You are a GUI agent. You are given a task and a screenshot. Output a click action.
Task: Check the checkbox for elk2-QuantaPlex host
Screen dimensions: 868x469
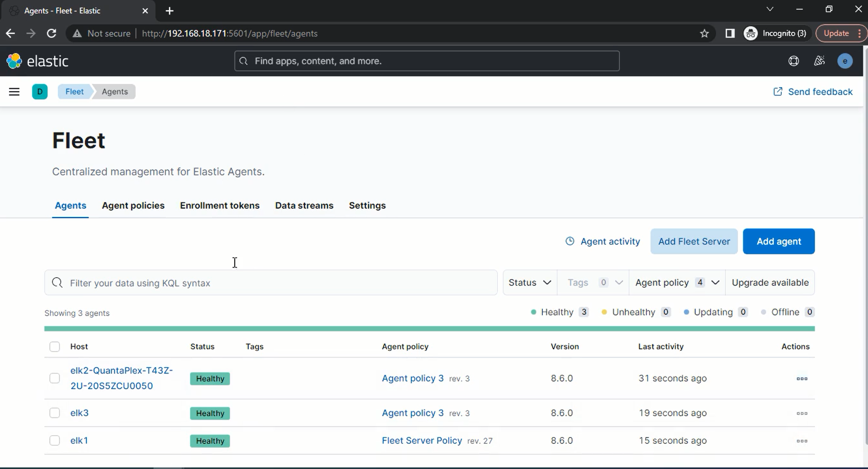[54, 378]
